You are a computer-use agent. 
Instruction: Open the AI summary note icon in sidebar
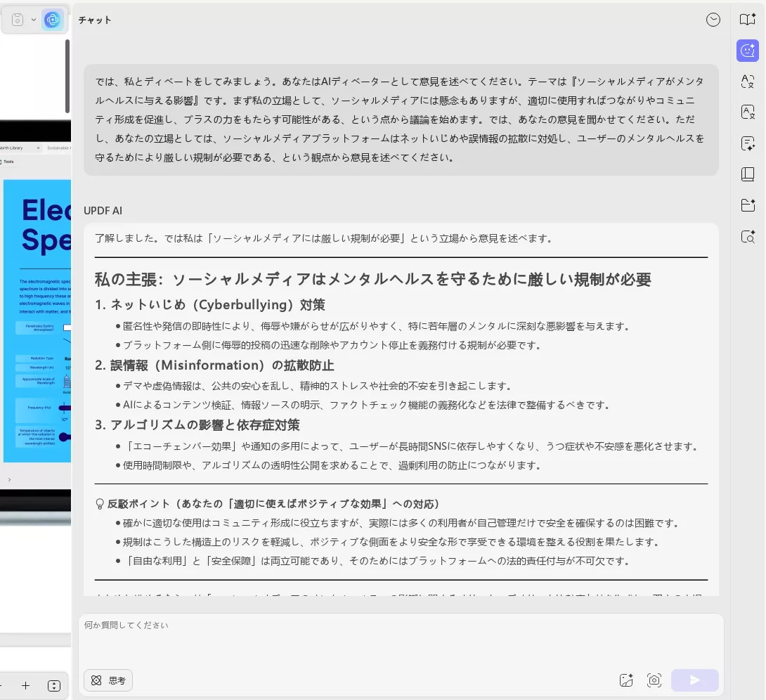pos(748,143)
